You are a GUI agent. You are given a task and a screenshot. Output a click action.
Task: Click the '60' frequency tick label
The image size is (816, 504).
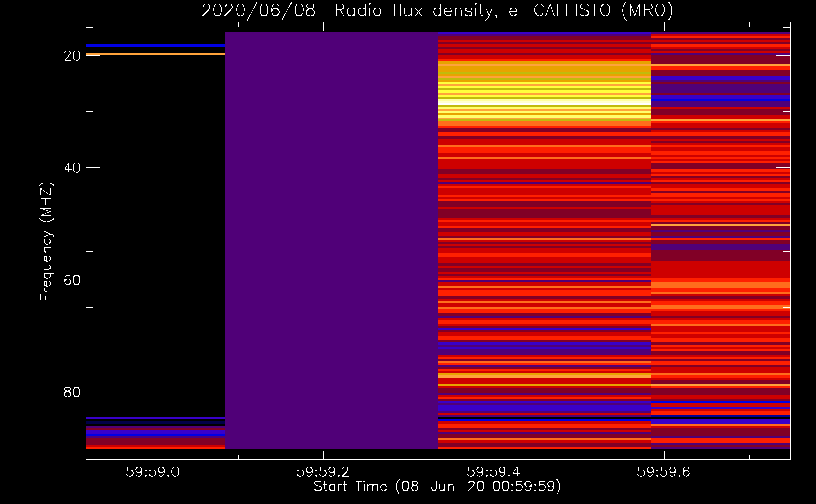click(x=72, y=280)
